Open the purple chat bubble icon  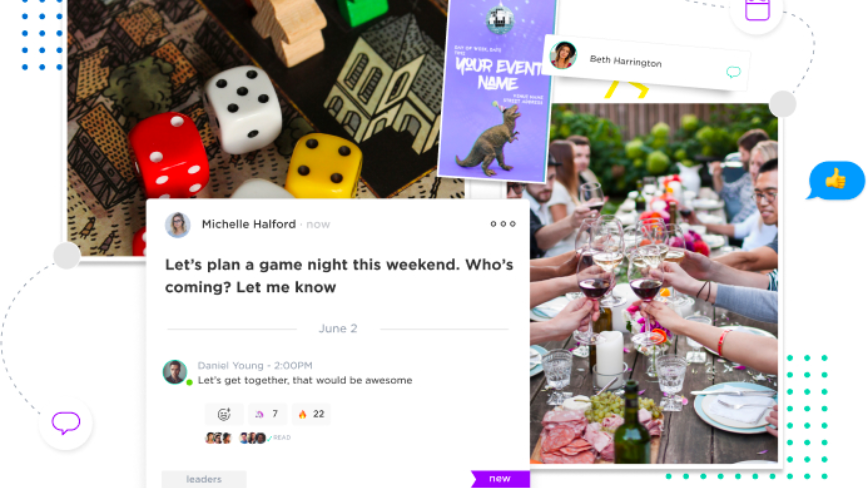coord(66,423)
